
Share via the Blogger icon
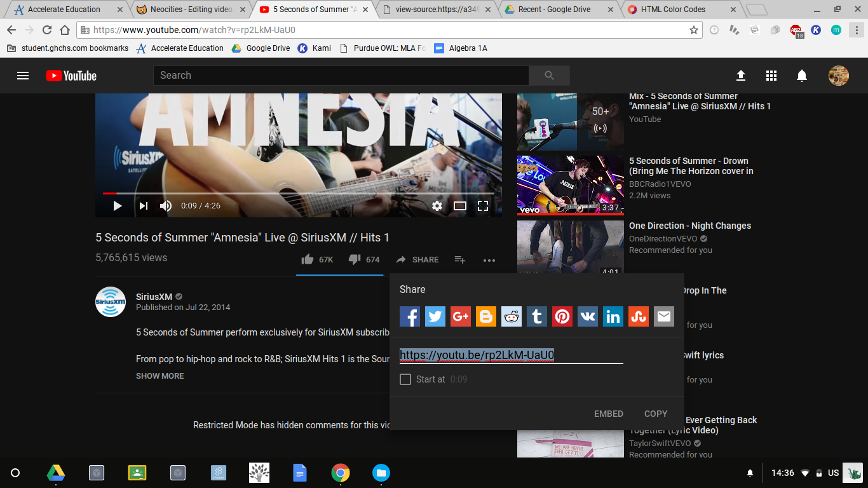pos(486,316)
